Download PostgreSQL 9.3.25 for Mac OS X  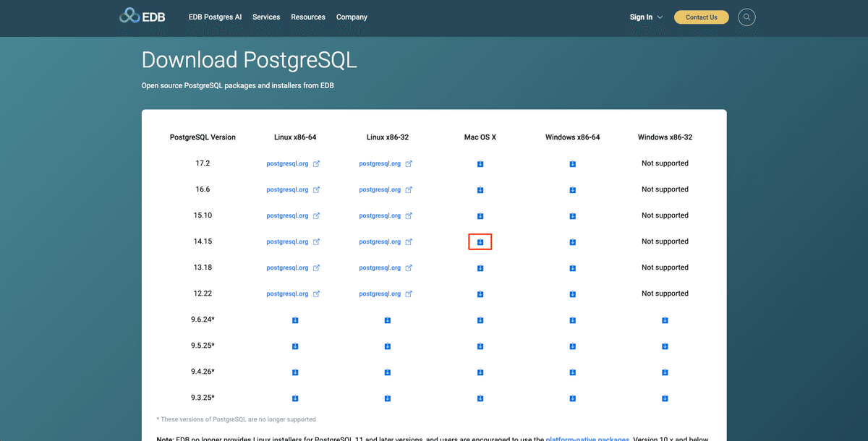[x=480, y=398]
